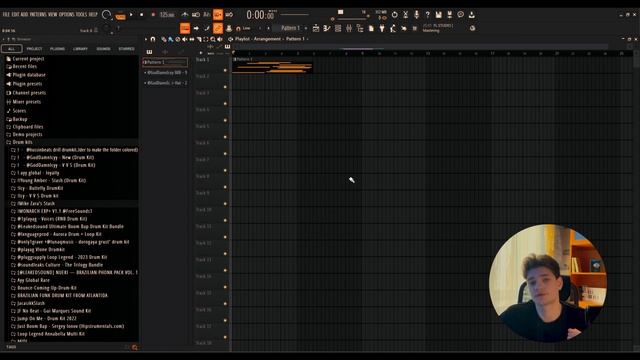Expand Recent files folder

[22, 66]
